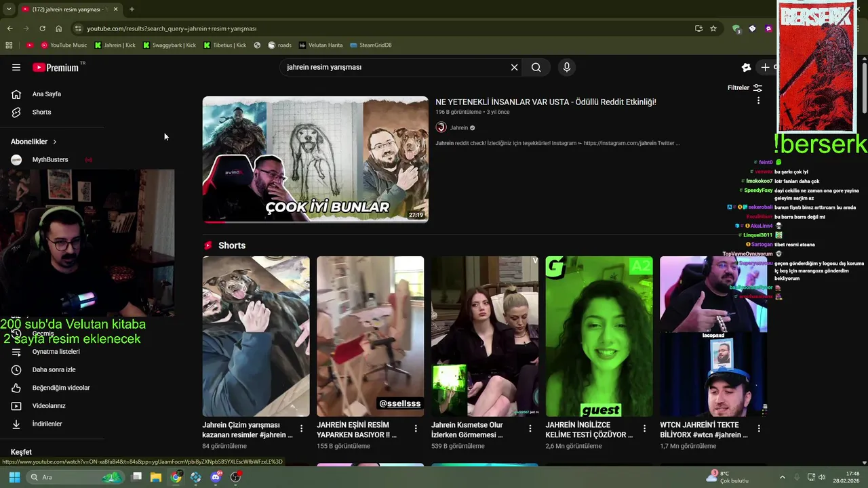Open NE YETENEKLİ İNSANLAR VAR USTA video title
Viewport: 868px width, 488px height.
pyautogui.click(x=545, y=102)
